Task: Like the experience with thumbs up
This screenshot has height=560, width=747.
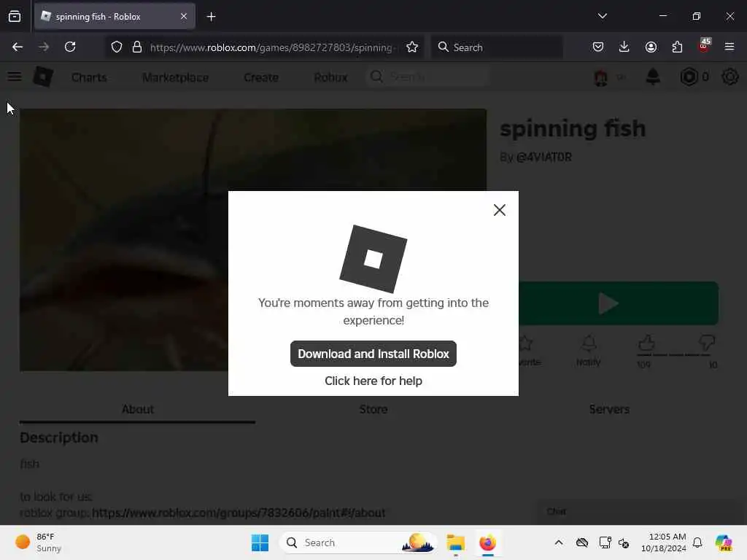Action: coord(646,343)
